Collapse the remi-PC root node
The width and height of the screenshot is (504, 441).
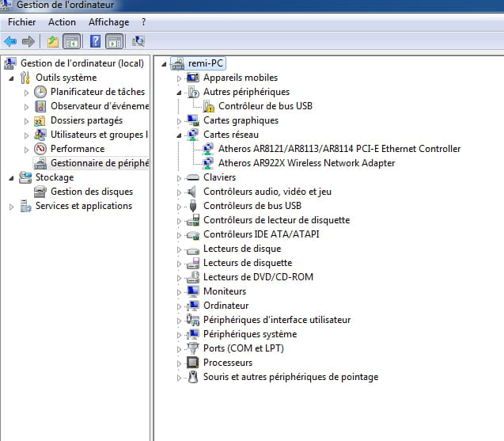click(164, 64)
